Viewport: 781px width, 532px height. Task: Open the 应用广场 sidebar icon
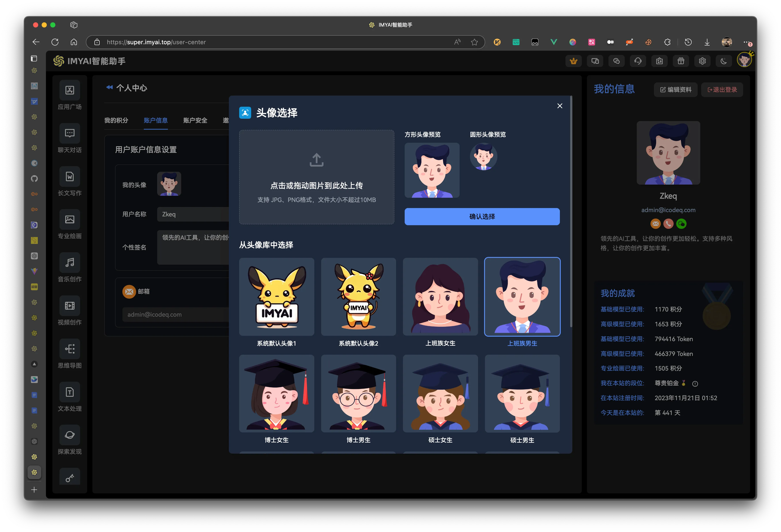point(70,90)
